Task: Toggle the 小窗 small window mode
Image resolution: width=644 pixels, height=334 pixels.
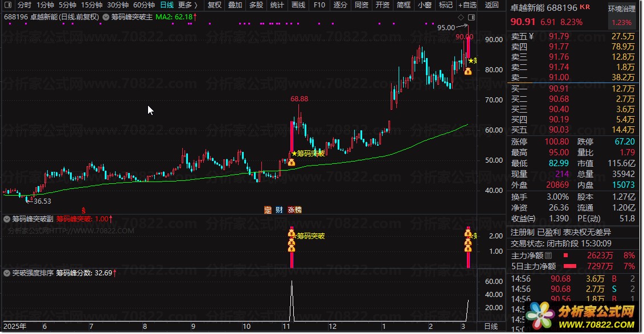Action: pyautogui.click(x=425, y=5)
